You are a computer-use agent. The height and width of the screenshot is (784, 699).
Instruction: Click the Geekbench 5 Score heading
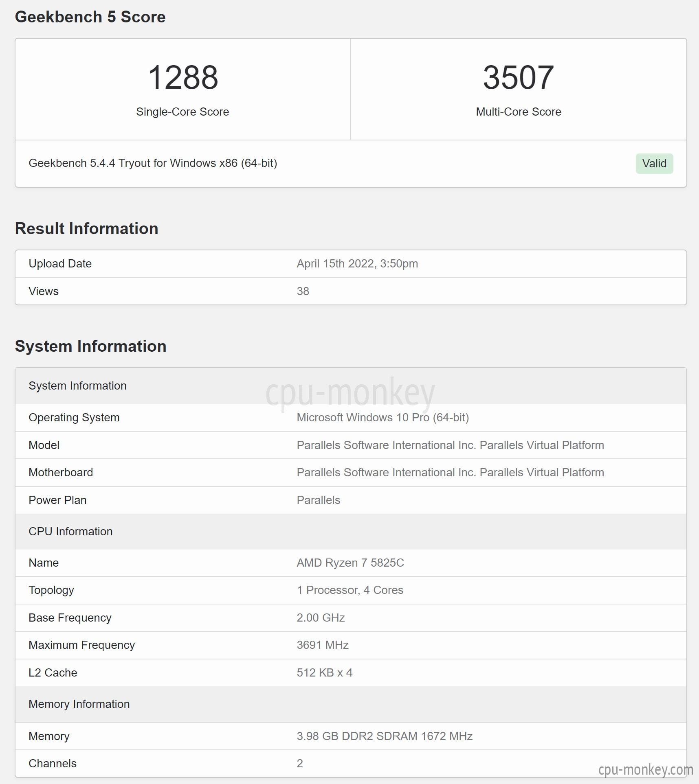click(90, 17)
